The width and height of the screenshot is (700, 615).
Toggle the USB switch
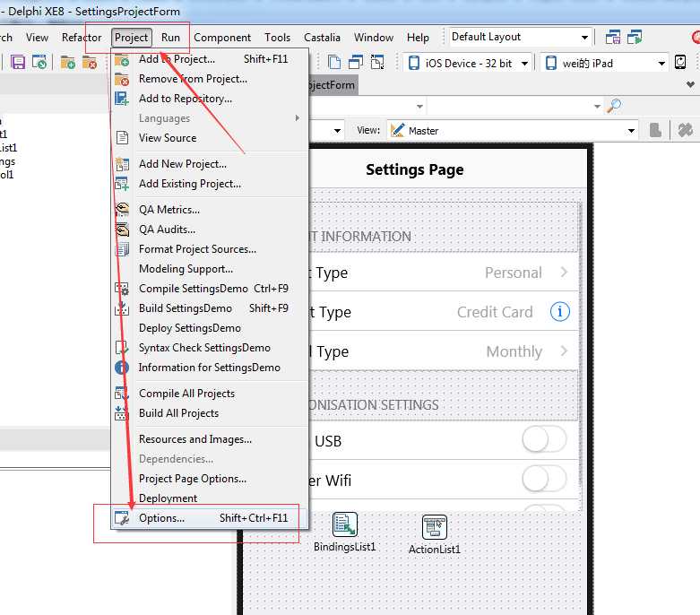tap(544, 440)
